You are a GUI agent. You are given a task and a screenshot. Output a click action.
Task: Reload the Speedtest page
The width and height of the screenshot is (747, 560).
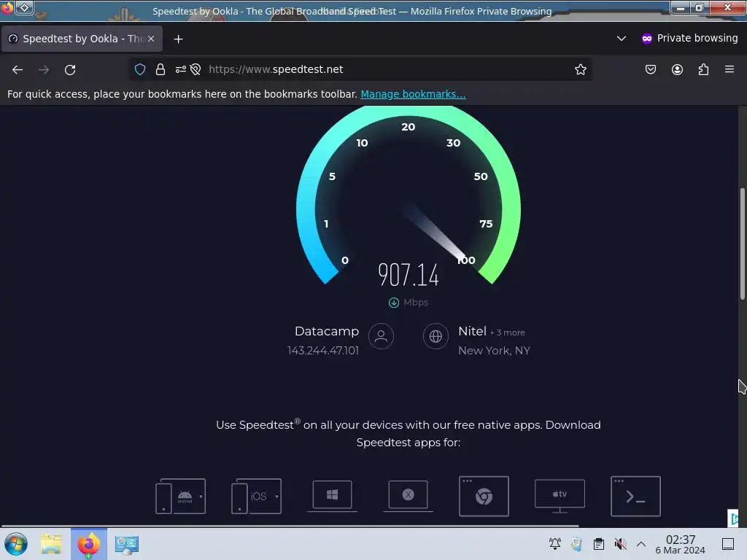click(70, 69)
